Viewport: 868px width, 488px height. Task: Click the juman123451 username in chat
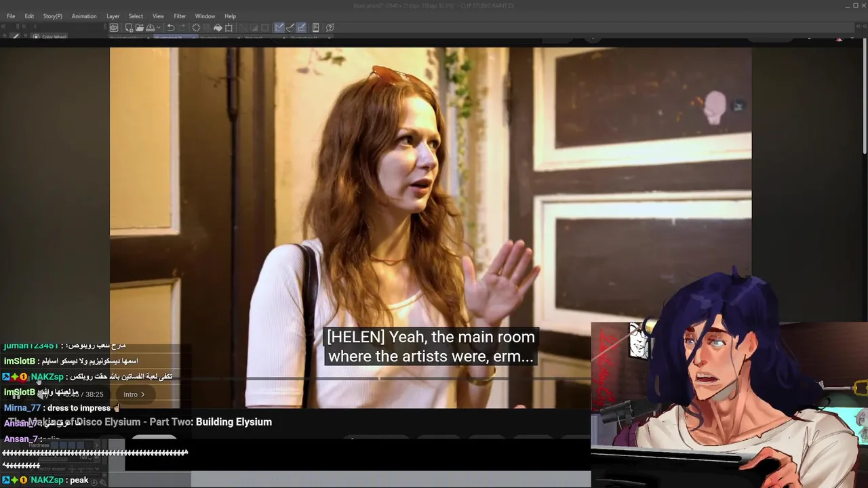[x=31, y=346]
